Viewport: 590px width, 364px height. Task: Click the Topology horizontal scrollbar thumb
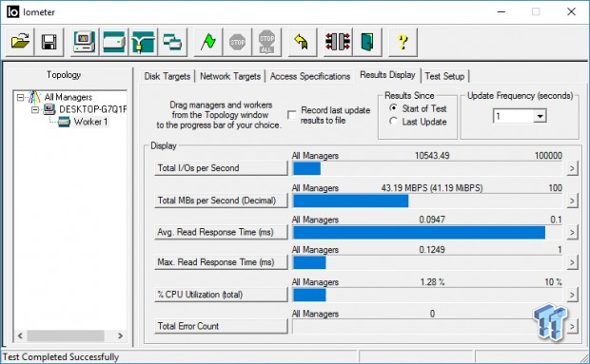(66, 335)
